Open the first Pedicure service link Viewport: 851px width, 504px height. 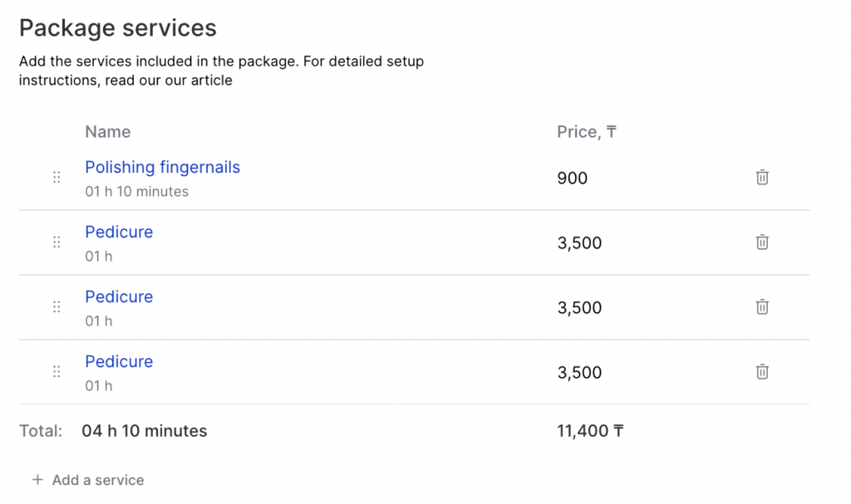pyautogui.click(x=119, y=232)
